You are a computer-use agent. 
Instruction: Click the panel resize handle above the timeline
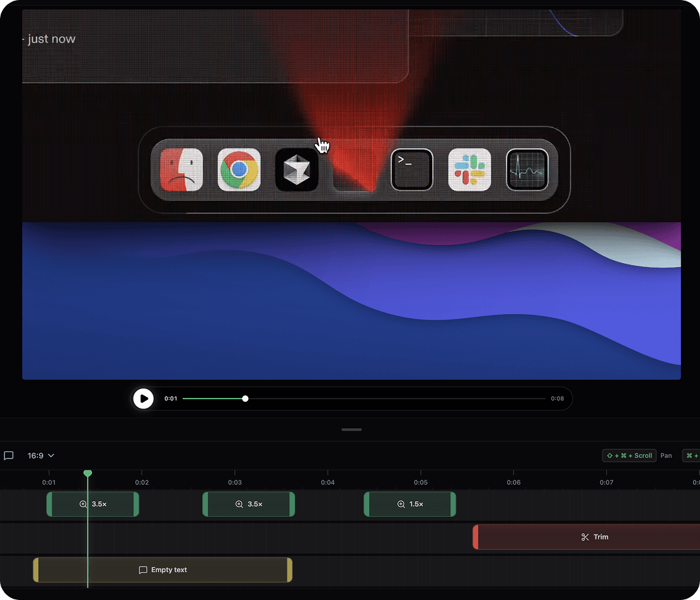351,429
